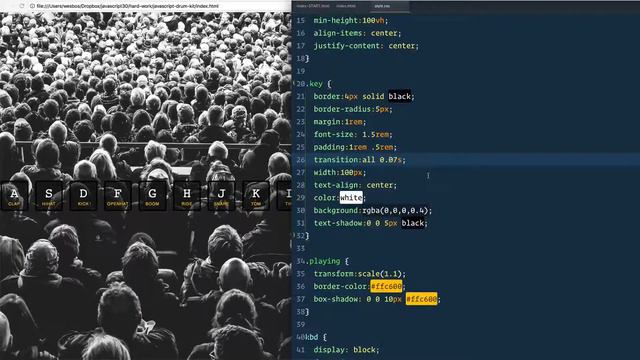Click the site info icon beside the URL

point(32,6)
